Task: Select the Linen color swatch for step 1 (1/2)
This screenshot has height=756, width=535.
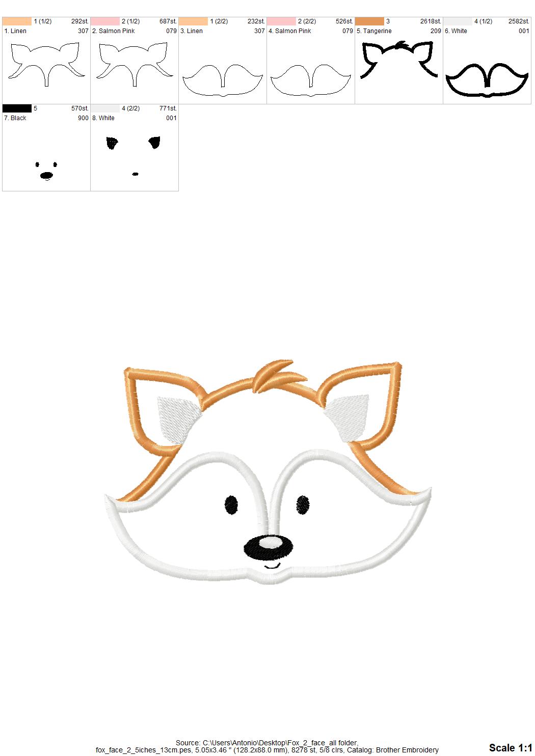Action: (x=17, y=21)
